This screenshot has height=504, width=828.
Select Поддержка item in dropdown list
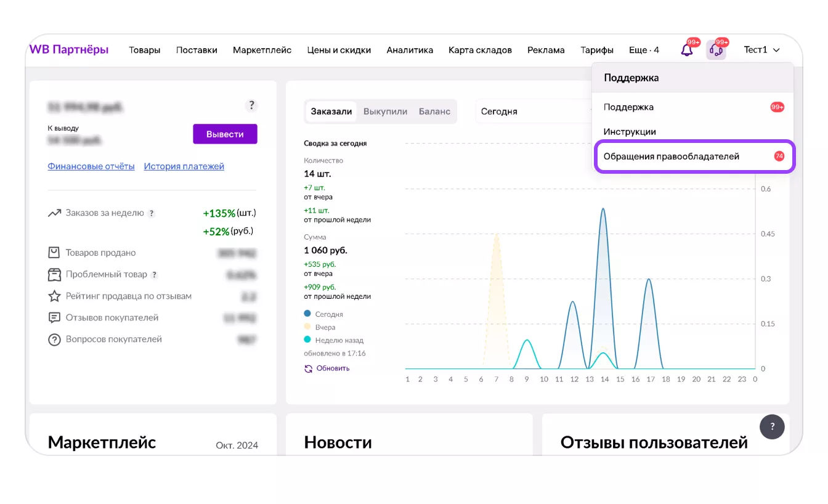tap(693, 107)
